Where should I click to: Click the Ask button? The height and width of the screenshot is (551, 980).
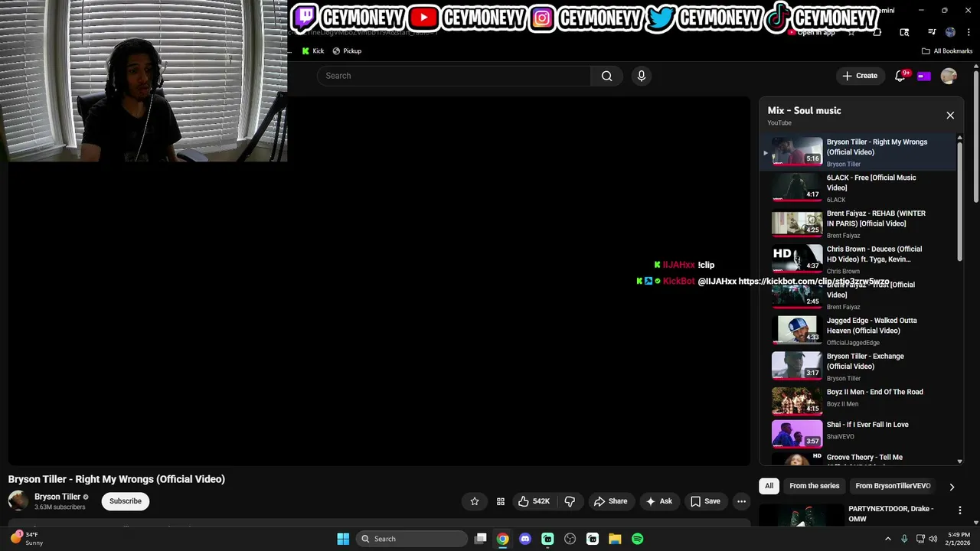pos(658,501)
